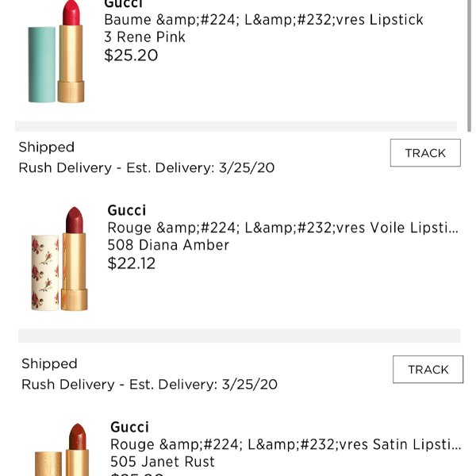This screenshot has width=476, height=476.
Task: Select the Rouge à Lèvres Voile Lipstick title
Action: pos(283,228)
